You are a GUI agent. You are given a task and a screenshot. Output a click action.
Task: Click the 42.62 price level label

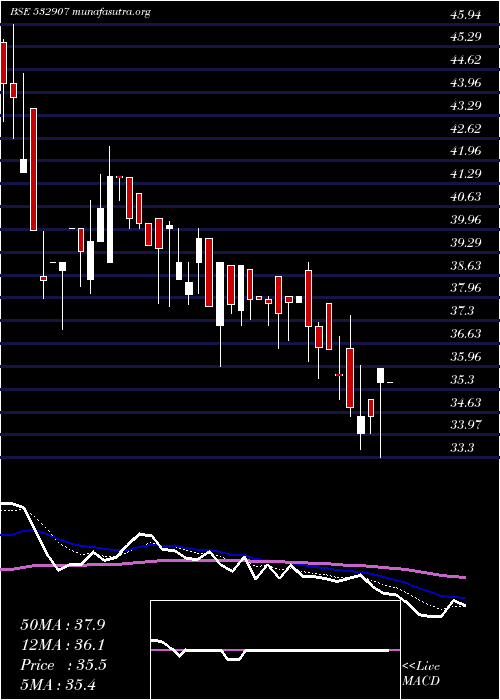click(466, 128)
